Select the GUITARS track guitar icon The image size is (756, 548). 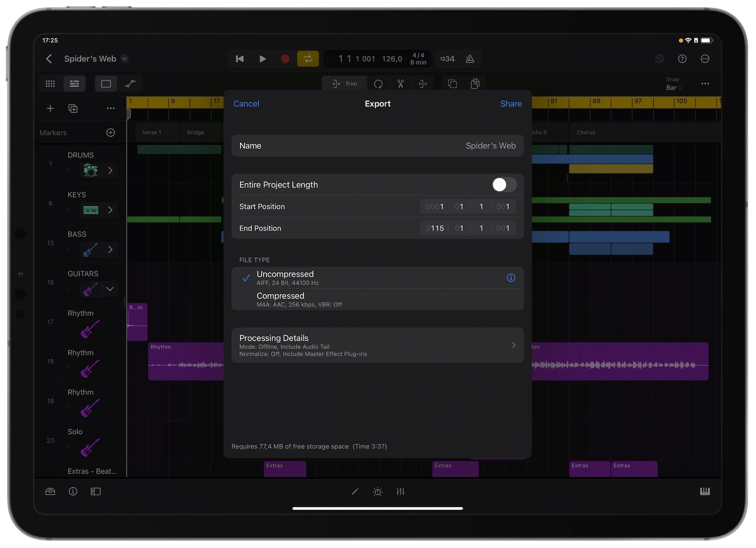pos(91,289)
